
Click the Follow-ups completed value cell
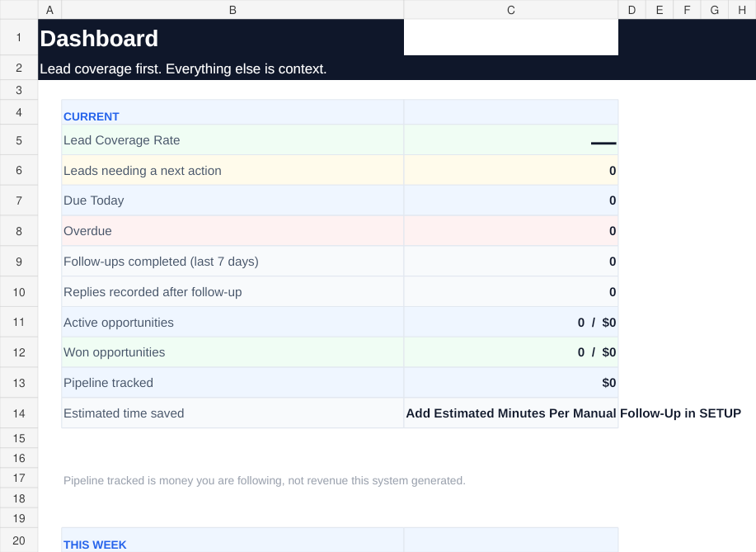[511, 261]
